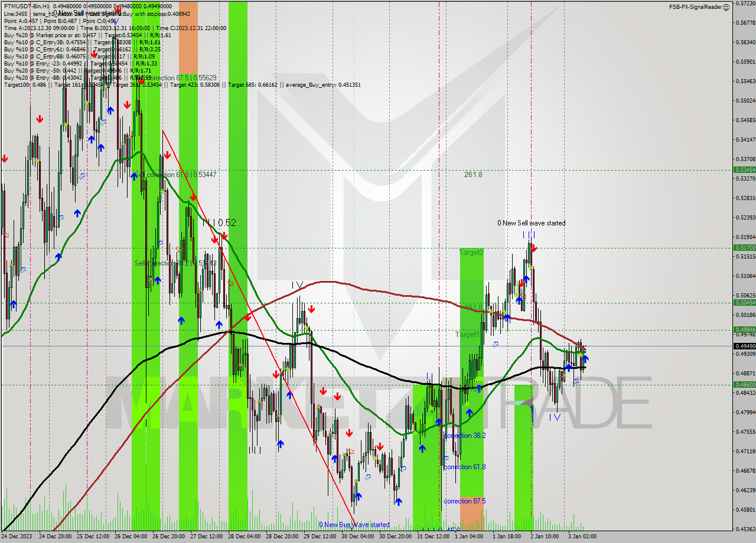Select the 26 Dec 20:00 time label

[169, 537]
